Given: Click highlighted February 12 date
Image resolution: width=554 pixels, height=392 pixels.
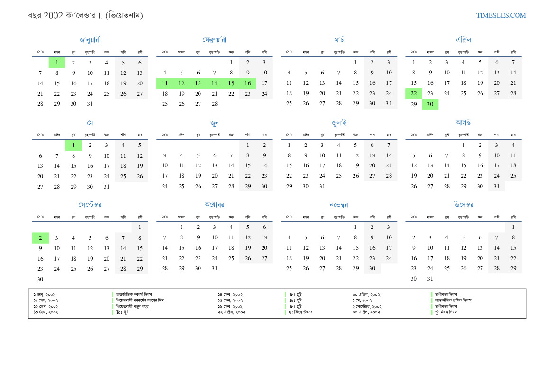Looking at the screenshot, I should pos(181,83).
